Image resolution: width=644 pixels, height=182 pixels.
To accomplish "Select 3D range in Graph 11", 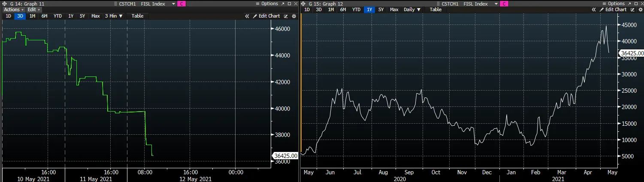I will click(20, 16).
